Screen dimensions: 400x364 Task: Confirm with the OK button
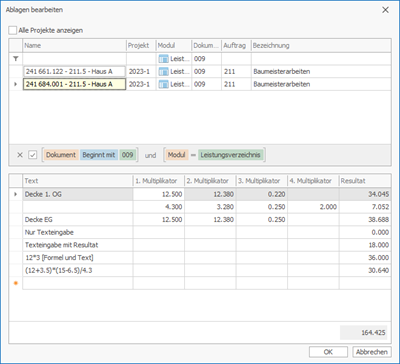328,352
